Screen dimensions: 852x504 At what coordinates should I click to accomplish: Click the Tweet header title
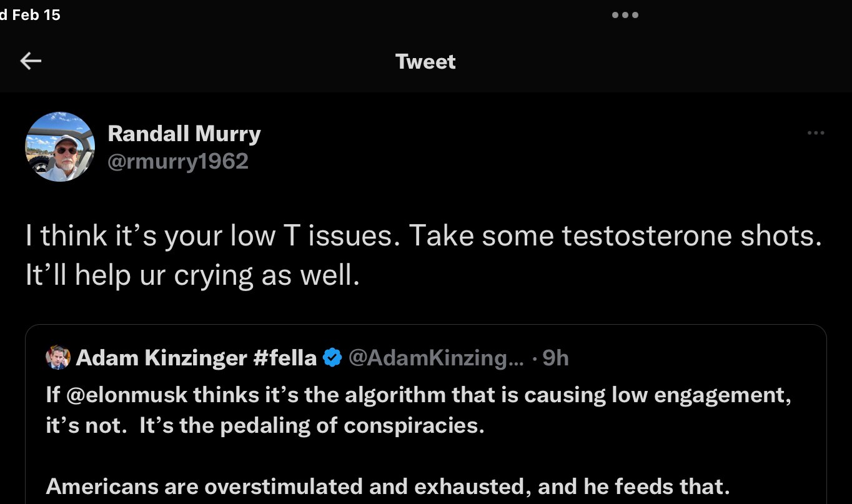coord(425,61)
